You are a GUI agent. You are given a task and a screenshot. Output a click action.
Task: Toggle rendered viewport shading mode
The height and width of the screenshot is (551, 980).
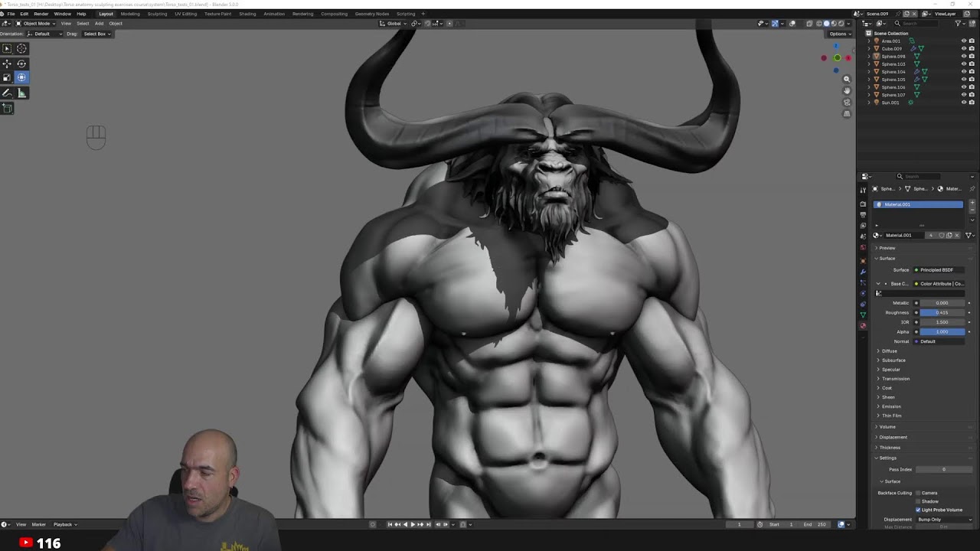click(x=842, y=23)
